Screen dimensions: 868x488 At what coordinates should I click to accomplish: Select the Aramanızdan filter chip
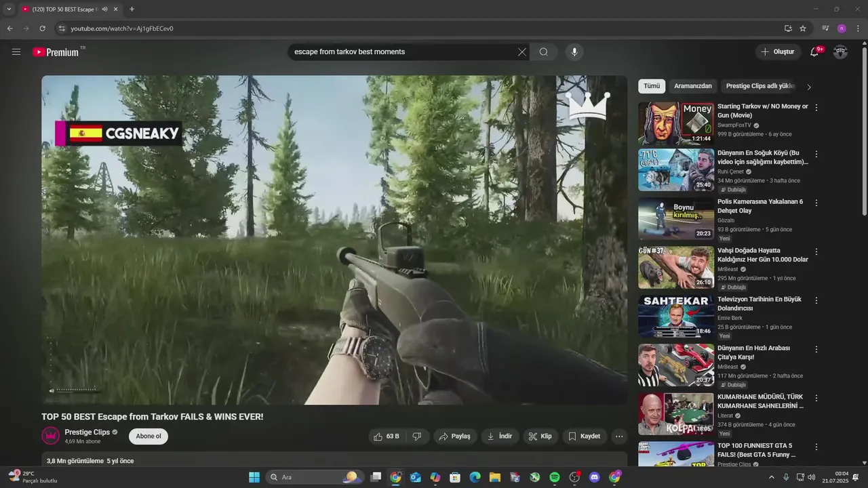[693, 86]
